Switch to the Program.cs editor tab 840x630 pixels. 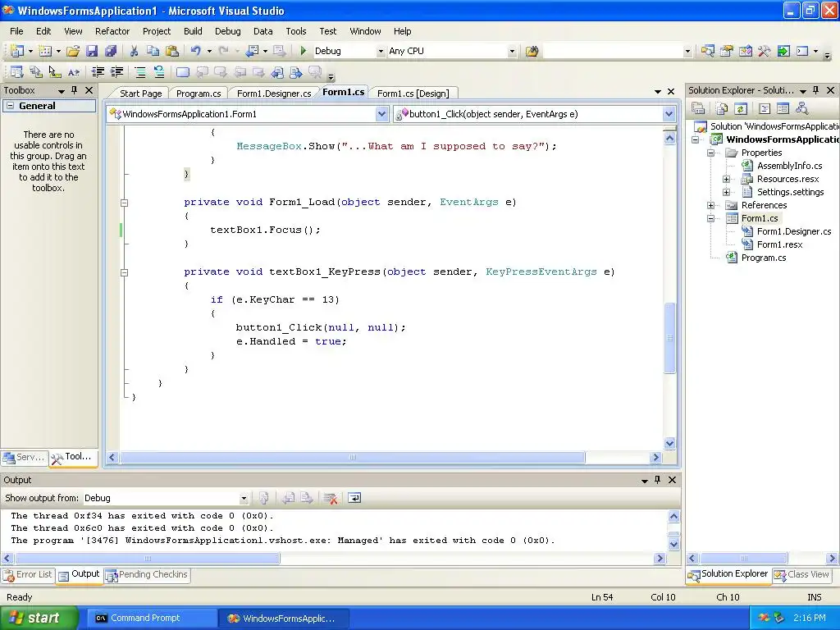(x=199, y=94)
